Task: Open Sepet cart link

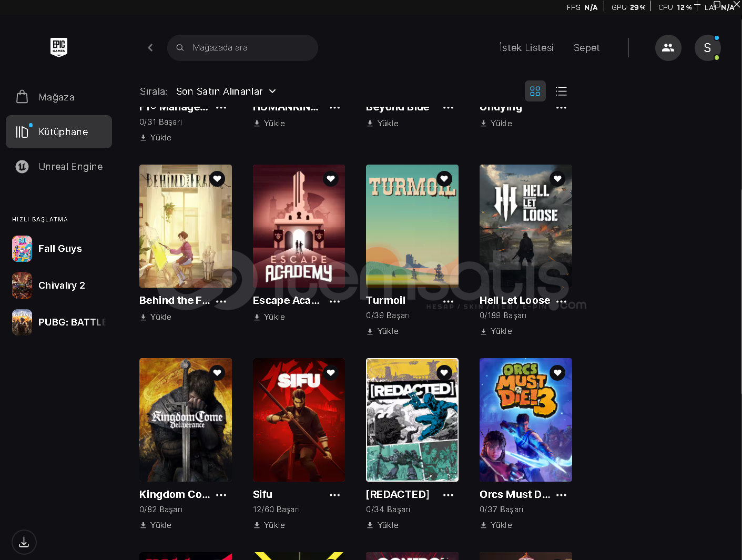Action: (586, 48)
